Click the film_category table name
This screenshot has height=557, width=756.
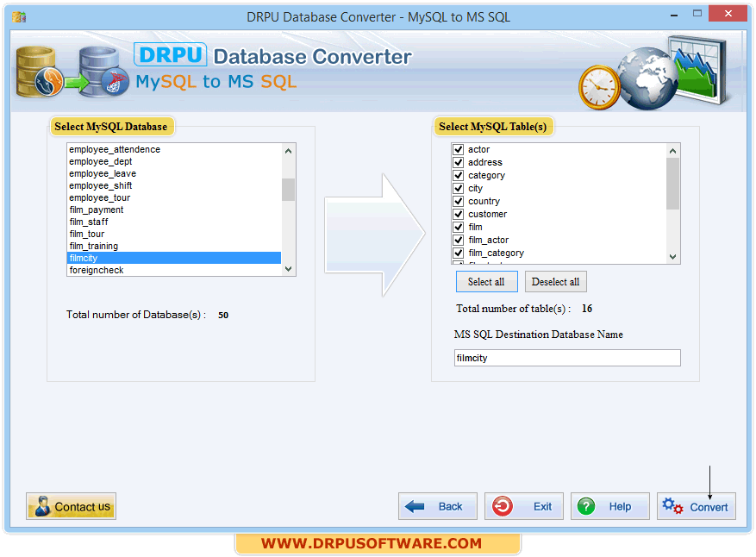497,253
